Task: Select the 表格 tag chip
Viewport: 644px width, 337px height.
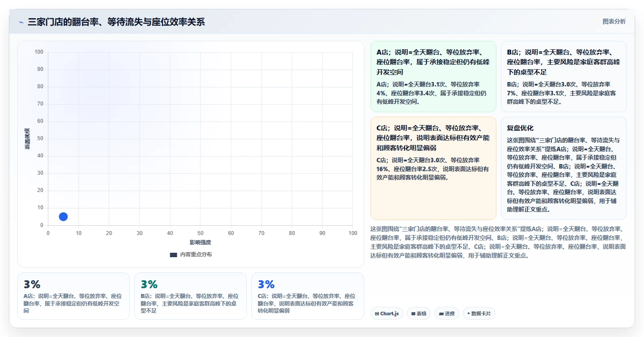Action: click(418, 313)
